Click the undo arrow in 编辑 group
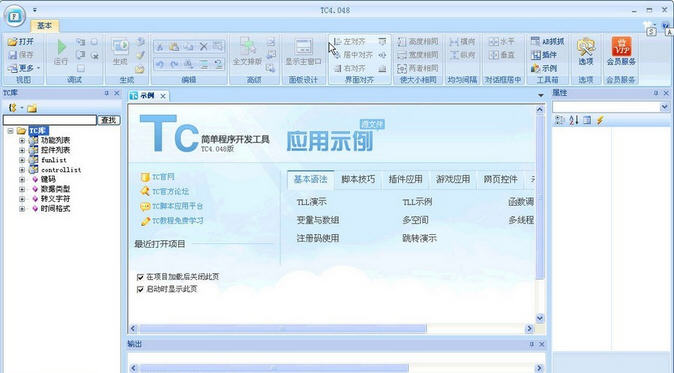This screenshot has width=674, height=373. click(x=159, y=64)
